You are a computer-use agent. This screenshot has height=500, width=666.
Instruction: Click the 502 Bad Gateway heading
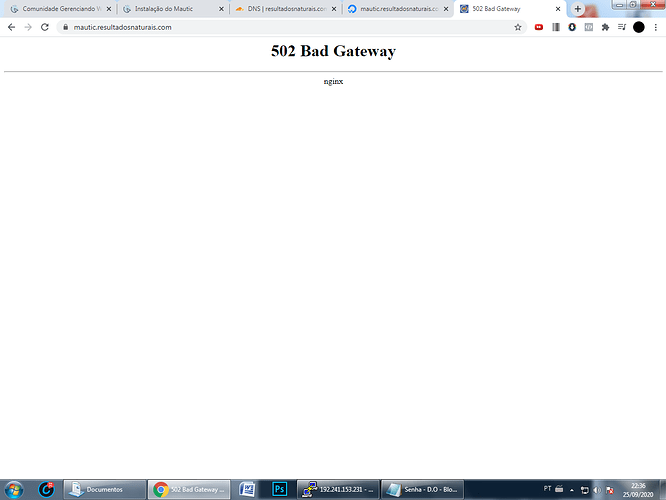click(x=333, y=51)
